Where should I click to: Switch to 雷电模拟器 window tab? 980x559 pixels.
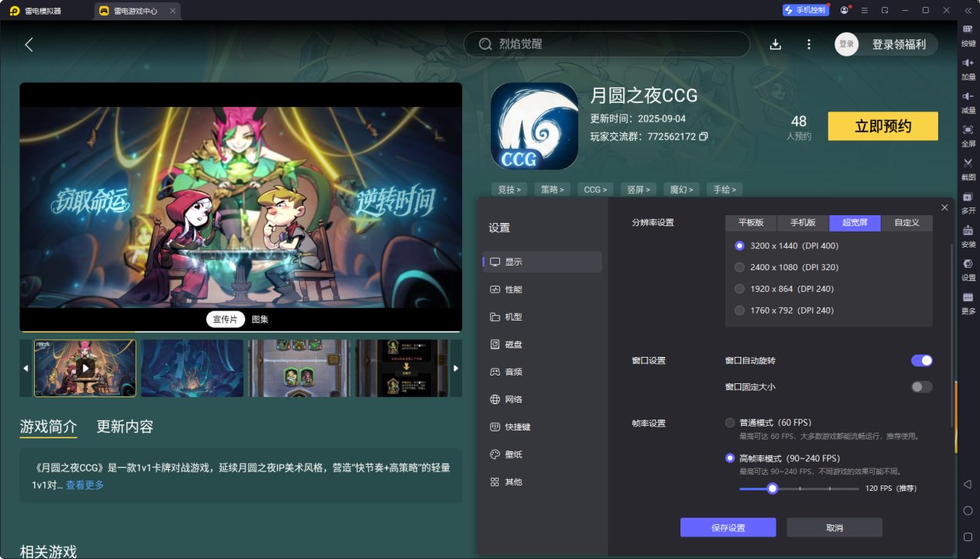(x=36, y=11)
